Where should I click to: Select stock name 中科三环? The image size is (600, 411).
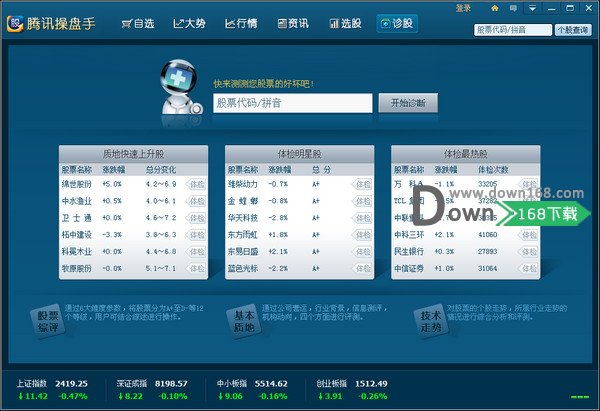click(409, 235)
